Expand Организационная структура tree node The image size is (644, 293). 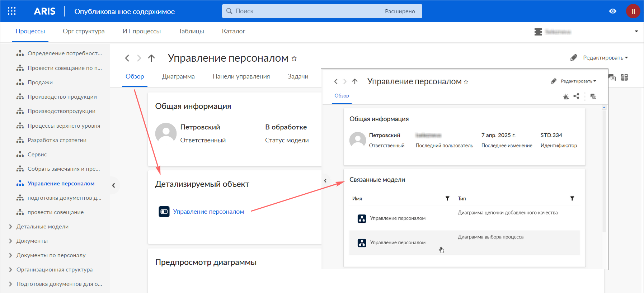10,270
